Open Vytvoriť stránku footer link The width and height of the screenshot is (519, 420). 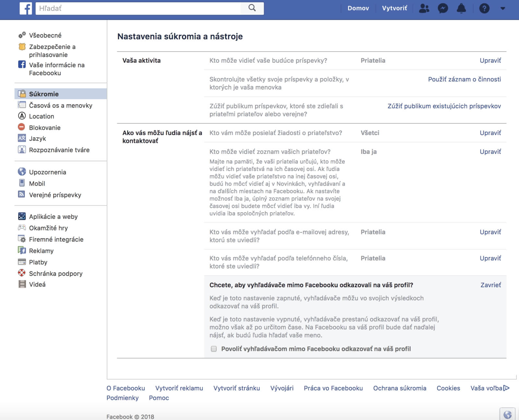237,388
